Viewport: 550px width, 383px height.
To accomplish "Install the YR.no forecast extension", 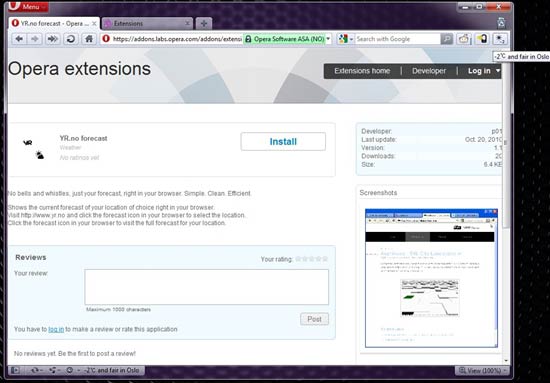I will 283,142.
